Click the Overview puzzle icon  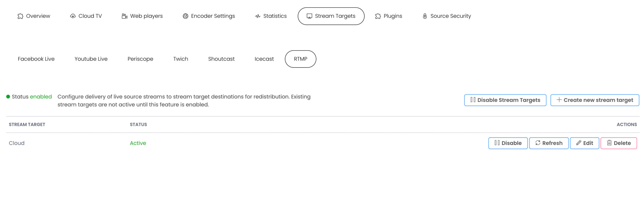[20, 16]
